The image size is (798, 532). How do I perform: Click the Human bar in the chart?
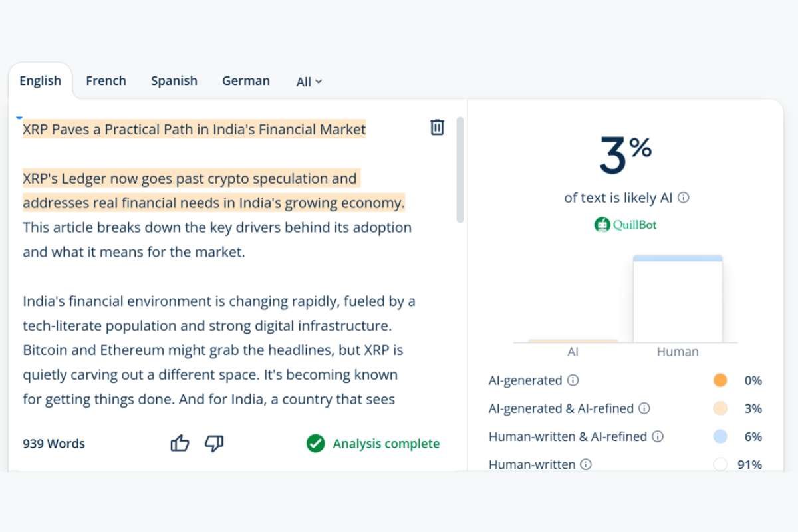click(x=677, y=299)
